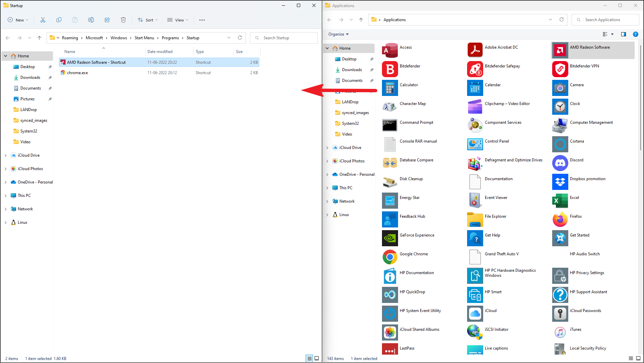Switch Startup window to details view
644x363 pixels.
coord(310,358)
